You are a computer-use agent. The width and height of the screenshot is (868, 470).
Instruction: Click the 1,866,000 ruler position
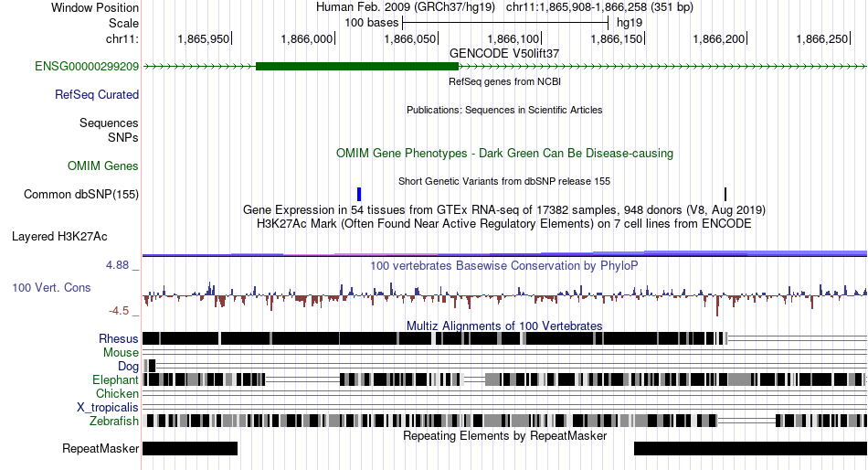click(x=307, y=38)
